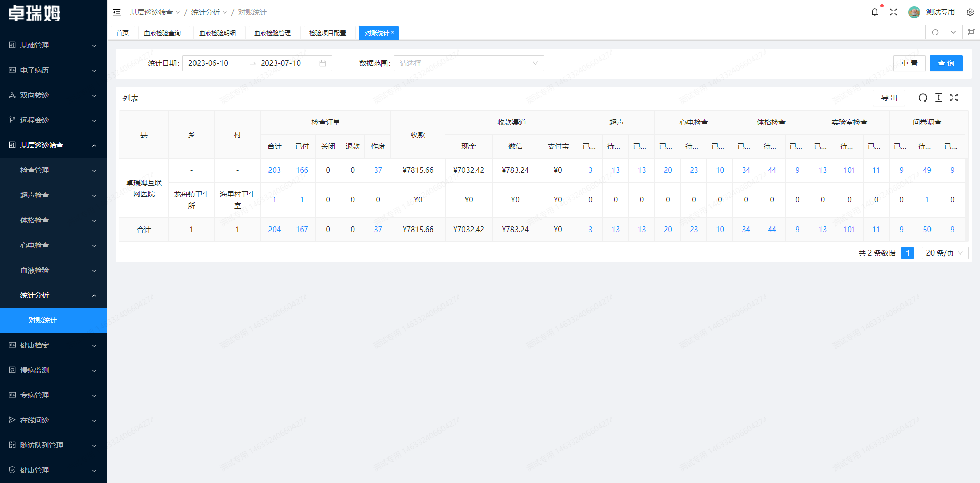980x483 pixels.
Task: Expand 基础管理 chevron in sidebar
Action: pyautogui.click(x=94, y=45)
